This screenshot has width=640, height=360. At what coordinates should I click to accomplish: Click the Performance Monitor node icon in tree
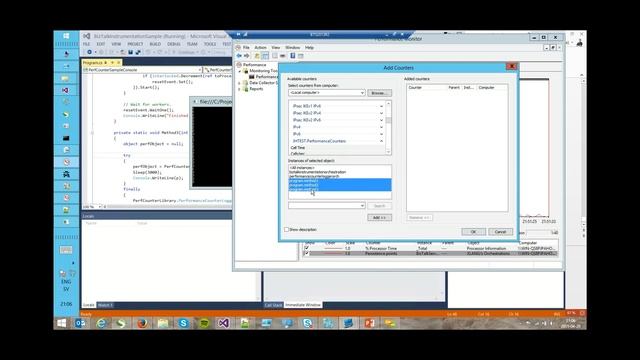click(x=252, y=77)
